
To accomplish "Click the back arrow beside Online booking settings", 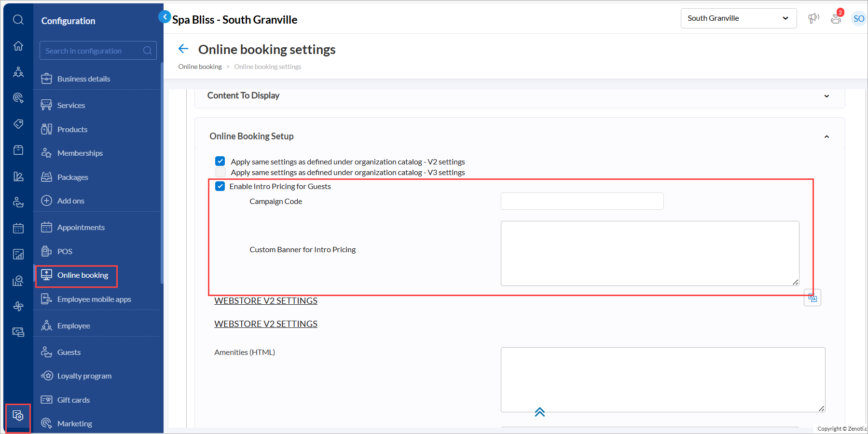I will (183, 49).
